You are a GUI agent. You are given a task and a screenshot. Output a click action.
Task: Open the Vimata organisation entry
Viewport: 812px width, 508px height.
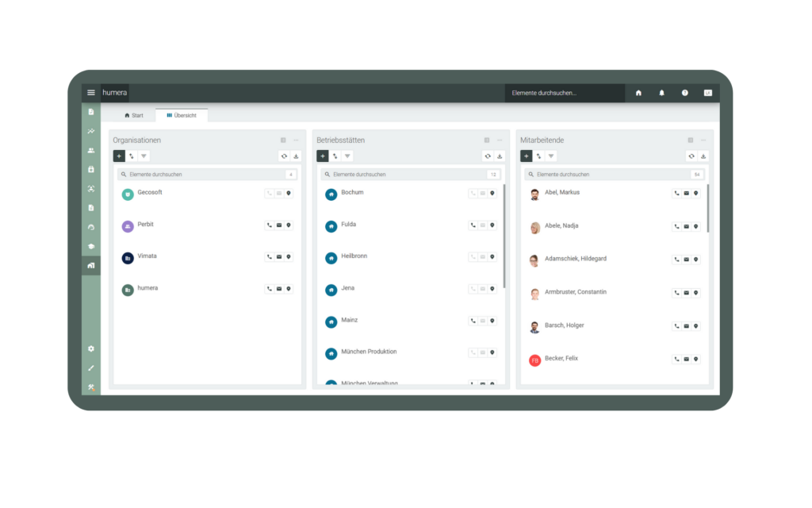click(x=147, y=256)
